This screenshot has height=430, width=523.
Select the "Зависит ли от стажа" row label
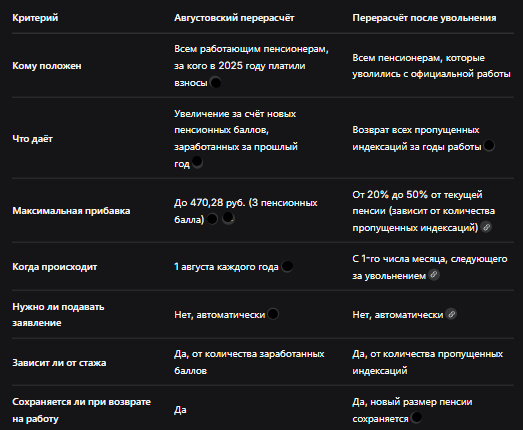(x=59, y=363)
